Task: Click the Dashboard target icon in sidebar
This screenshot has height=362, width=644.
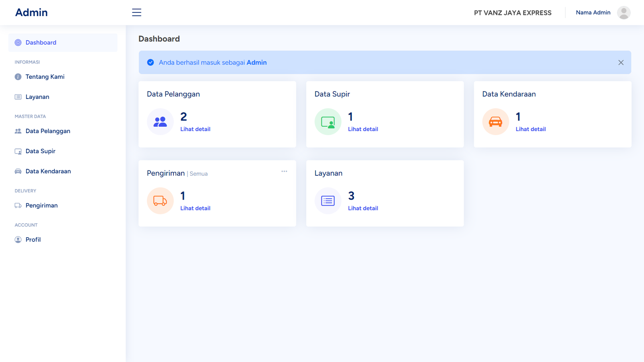Action: [18, 43]
